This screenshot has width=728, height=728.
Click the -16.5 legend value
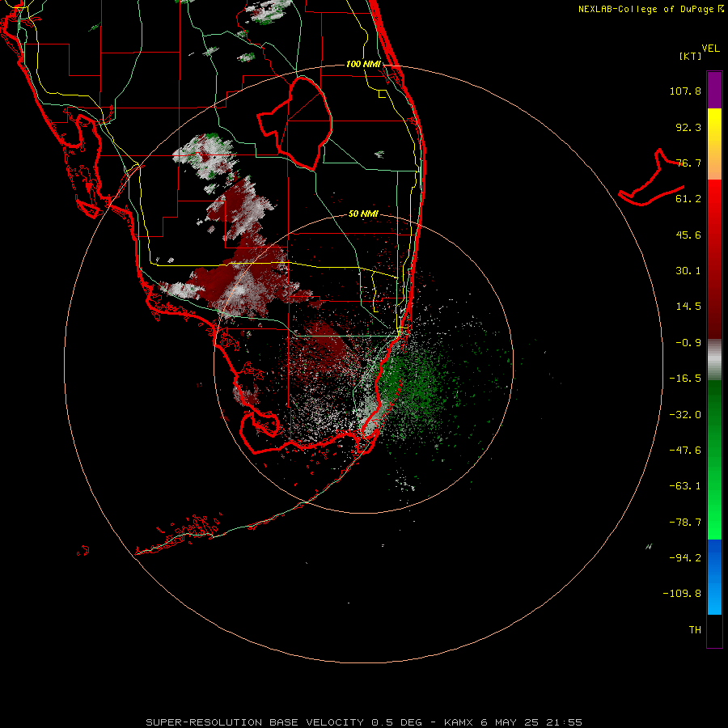pyautogui.click(x=685, y=379)
